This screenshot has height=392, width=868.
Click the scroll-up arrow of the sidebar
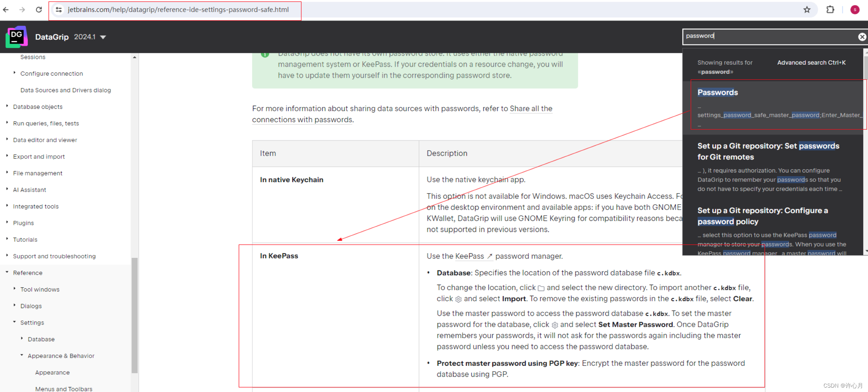pyautogui.click(x=135, y=58)
